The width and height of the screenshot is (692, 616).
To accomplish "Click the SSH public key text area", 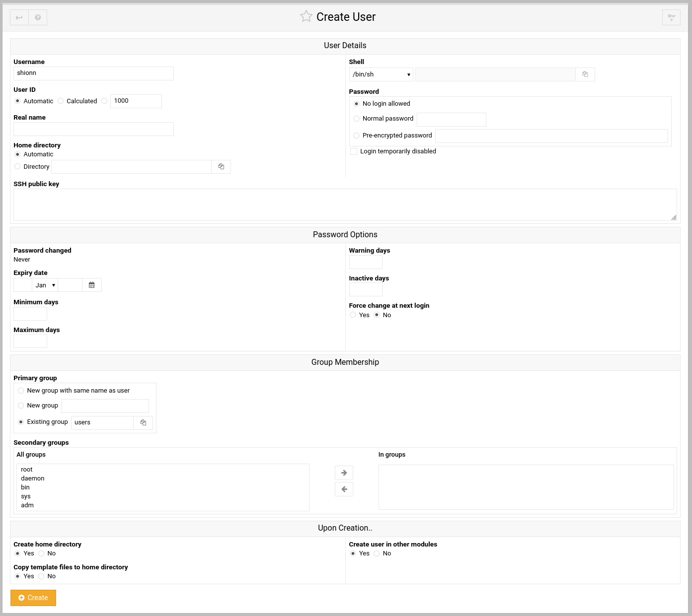I will [345, 205].
